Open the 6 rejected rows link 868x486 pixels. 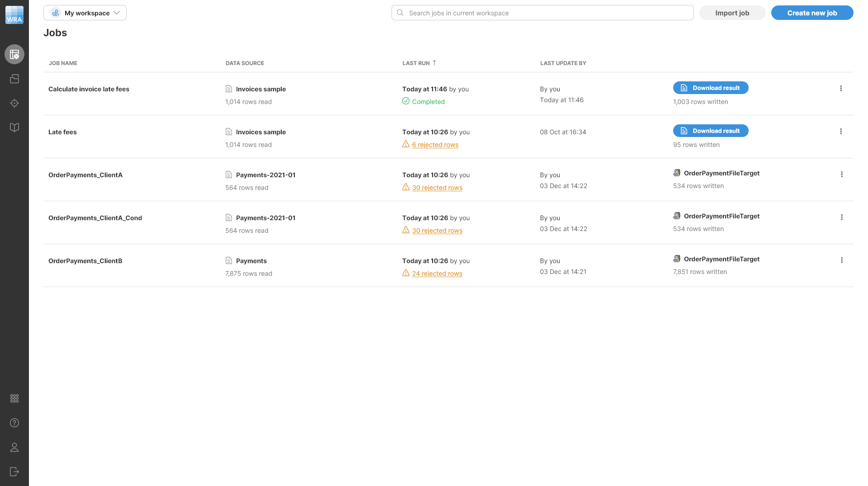coord(435,145)
